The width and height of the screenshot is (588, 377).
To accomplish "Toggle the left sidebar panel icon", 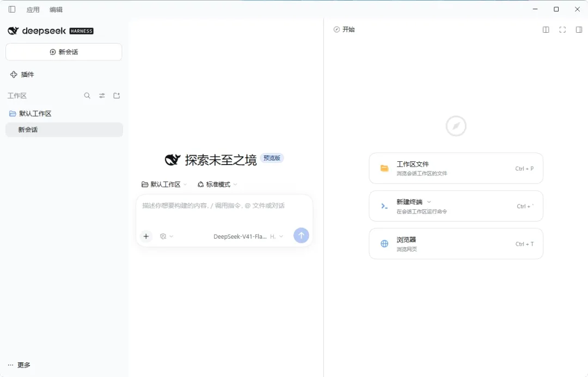I will 12,9.
